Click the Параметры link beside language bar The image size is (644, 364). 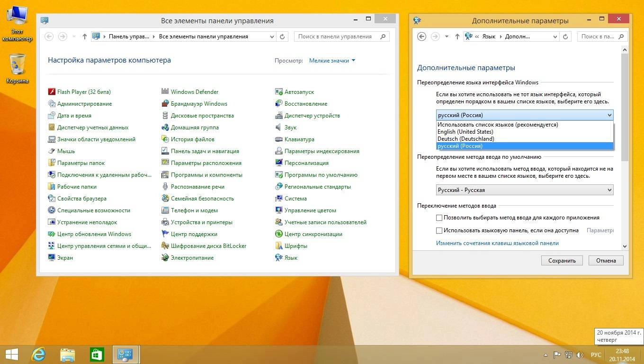tap(600, 230)
